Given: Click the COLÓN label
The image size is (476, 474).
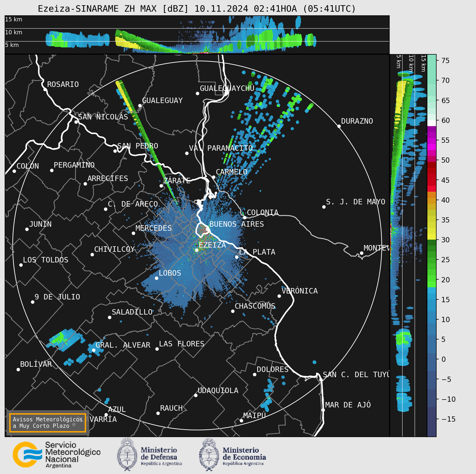Looking at the screenshot, I should point(28,166).
